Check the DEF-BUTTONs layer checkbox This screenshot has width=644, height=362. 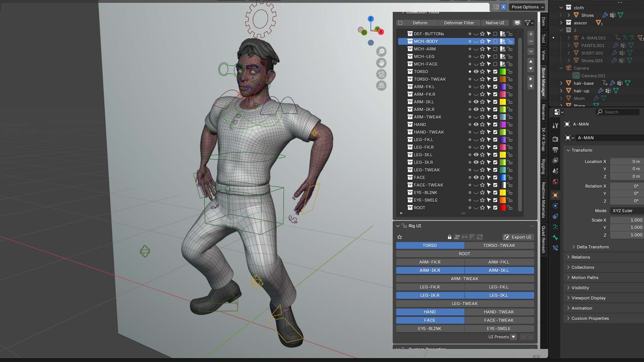pos(495,34)
